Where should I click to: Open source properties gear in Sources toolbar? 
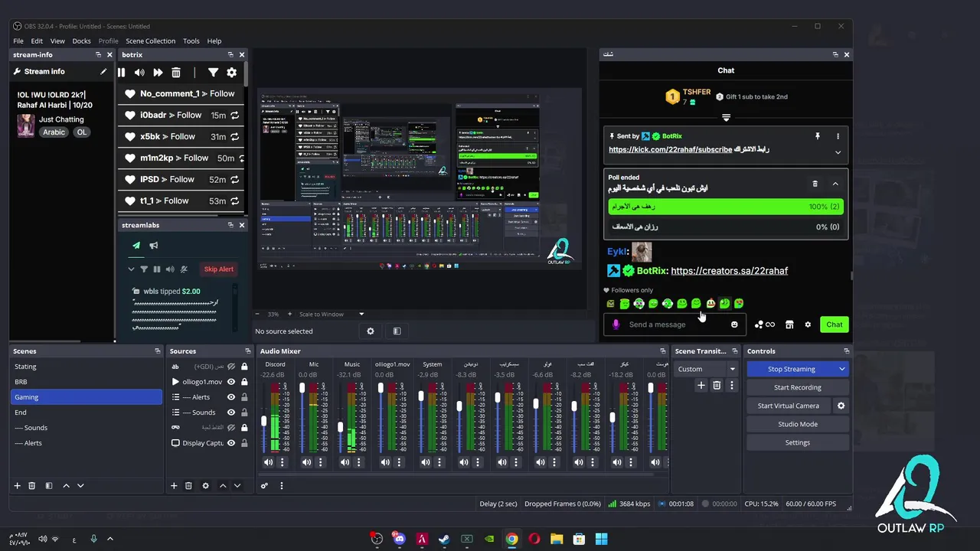tap(205, 486)
